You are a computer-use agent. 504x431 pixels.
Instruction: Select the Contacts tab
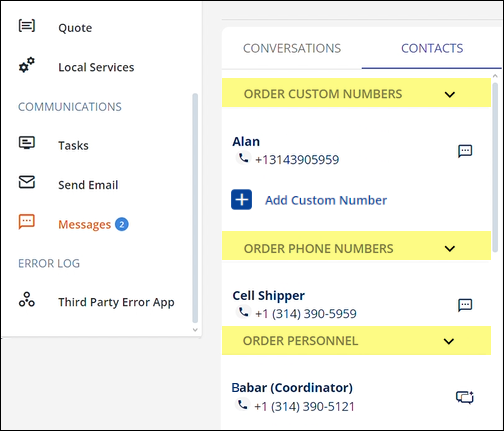(432, 48)
